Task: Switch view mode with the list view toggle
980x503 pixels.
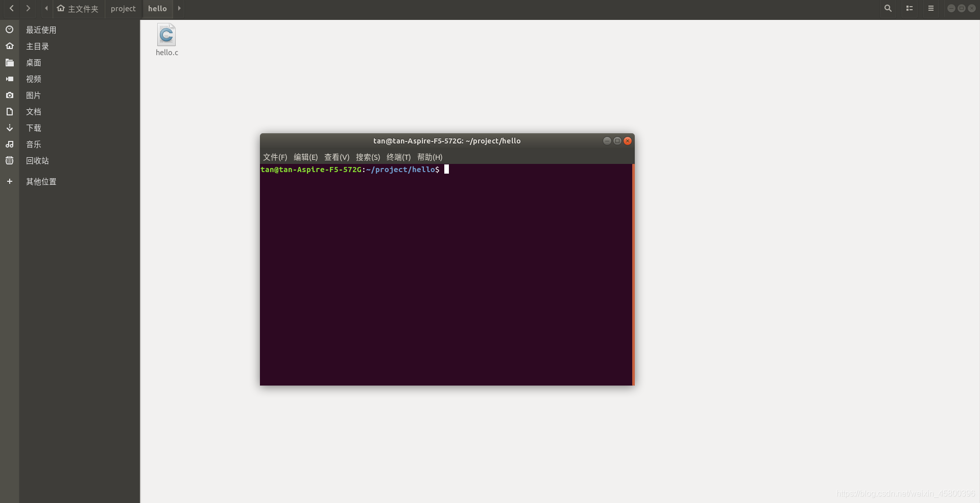Action: tap(909, 8)
